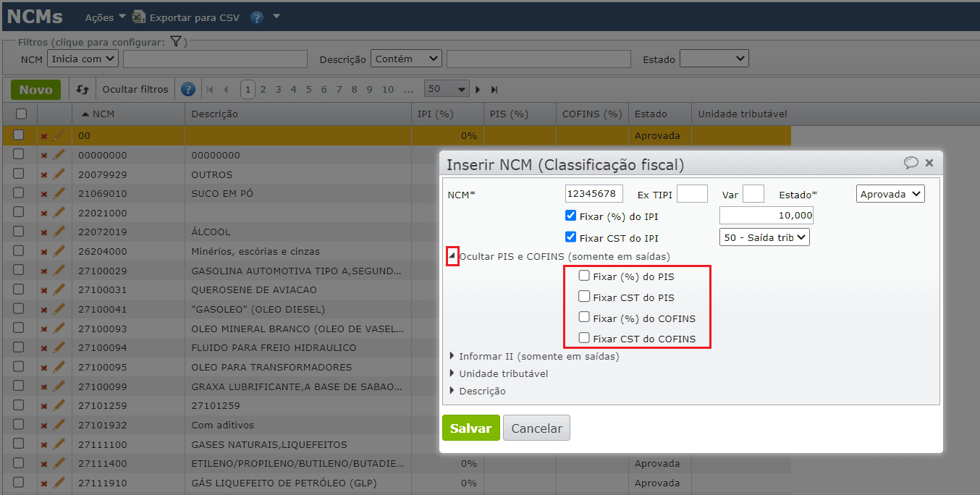Go to page 5
980x495 pixels.
click(308, 90)
